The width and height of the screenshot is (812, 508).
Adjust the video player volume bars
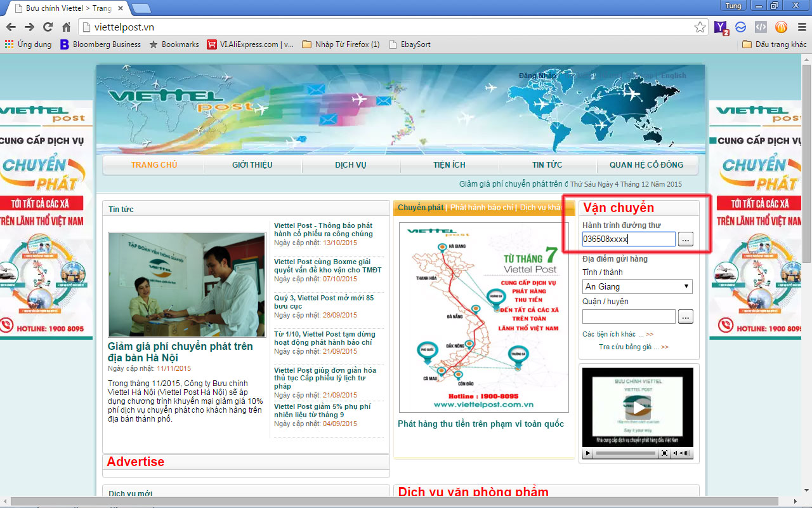tap(685, 453)
